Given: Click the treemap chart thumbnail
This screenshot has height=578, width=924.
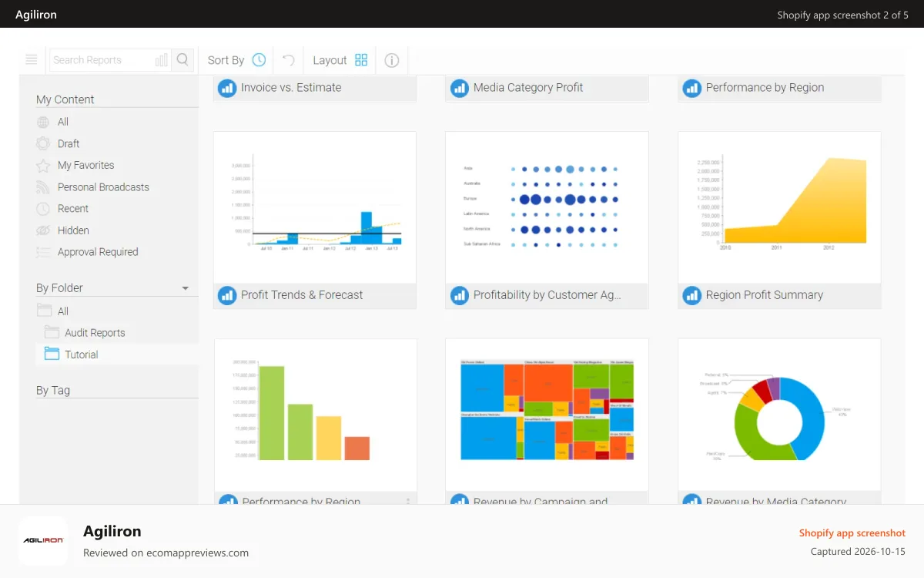Looking at the screenshot, I should pos(547,415).
